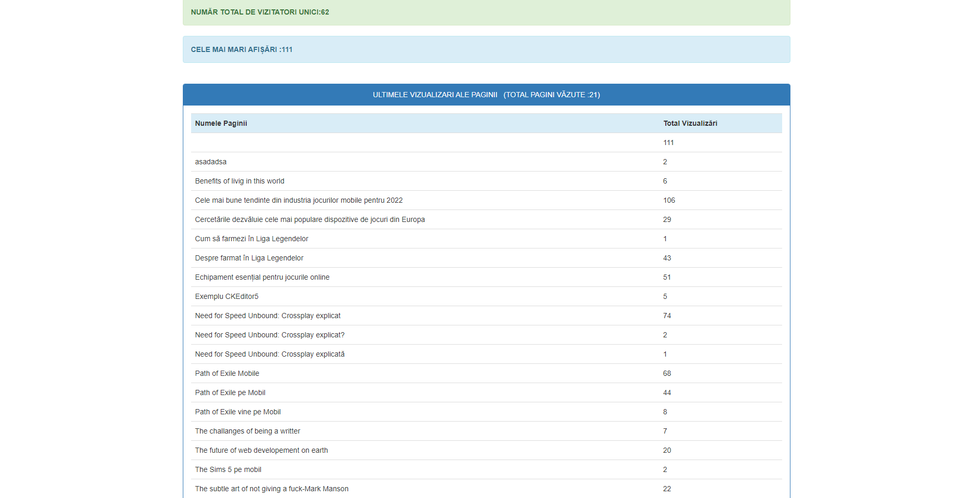Click 'Echipament esențial pentru jocurile online' entry
This screenshot has width=980, height=498.
pos(262,277)
